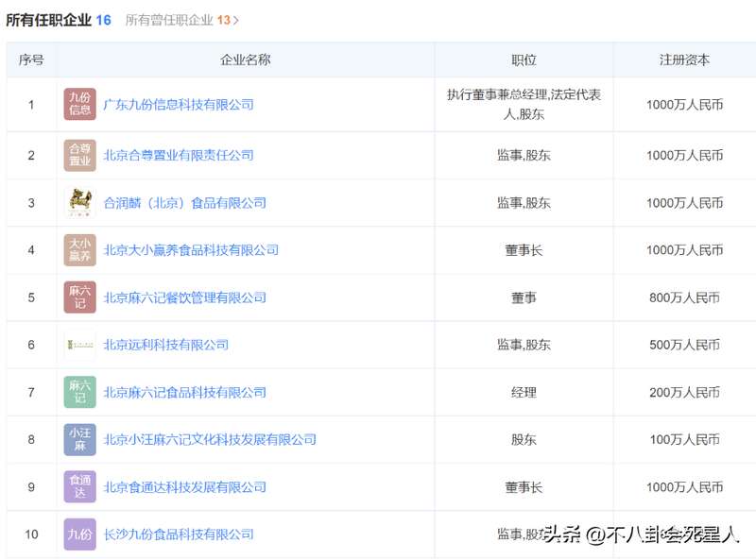756x560 pixels.
Task: Select the 500万人民币 capital cell
Action: [x=684, y=345]
